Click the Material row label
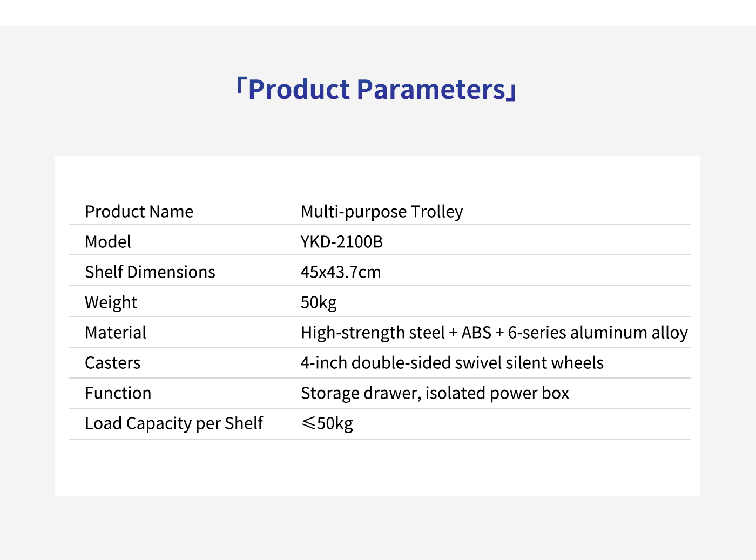Image resolution: width=756 pixels, height=560 pixels. click(116, 333)
